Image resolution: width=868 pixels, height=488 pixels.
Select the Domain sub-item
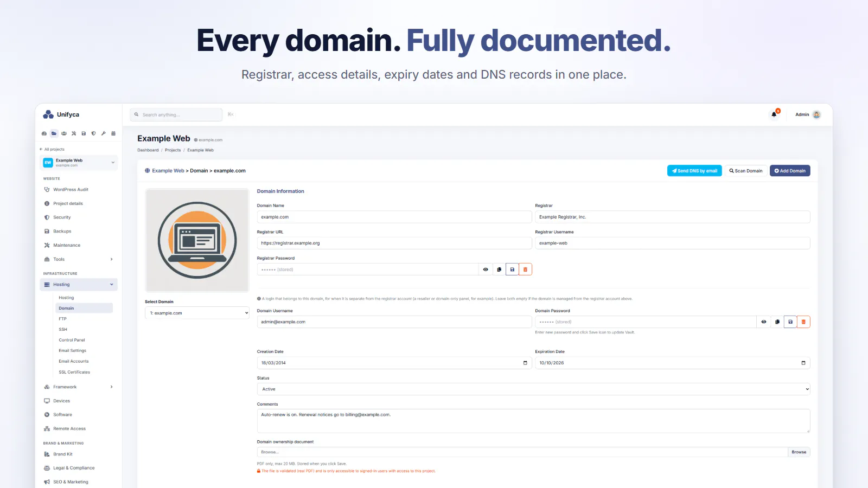coord(84,308)
